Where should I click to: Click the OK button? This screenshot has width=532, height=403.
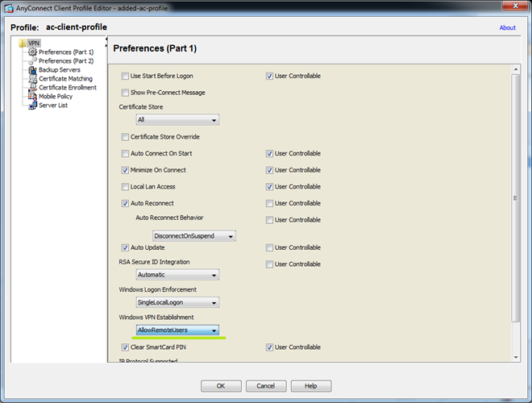click(221, 386)
